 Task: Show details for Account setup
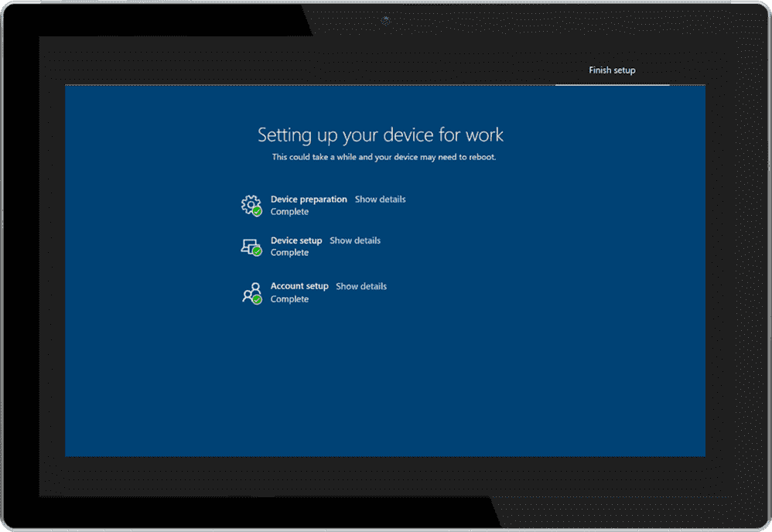(x=361, y=286)
